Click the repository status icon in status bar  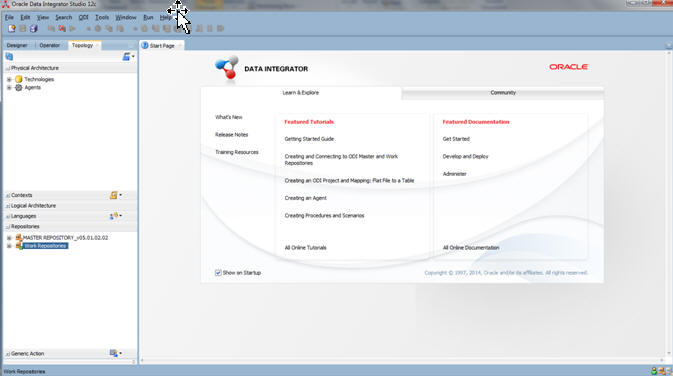pyautogui.click(x=662, y=371)
